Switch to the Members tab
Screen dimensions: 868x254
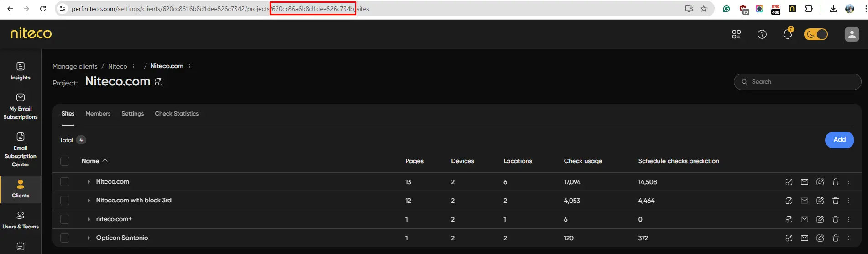click(98, 114)
